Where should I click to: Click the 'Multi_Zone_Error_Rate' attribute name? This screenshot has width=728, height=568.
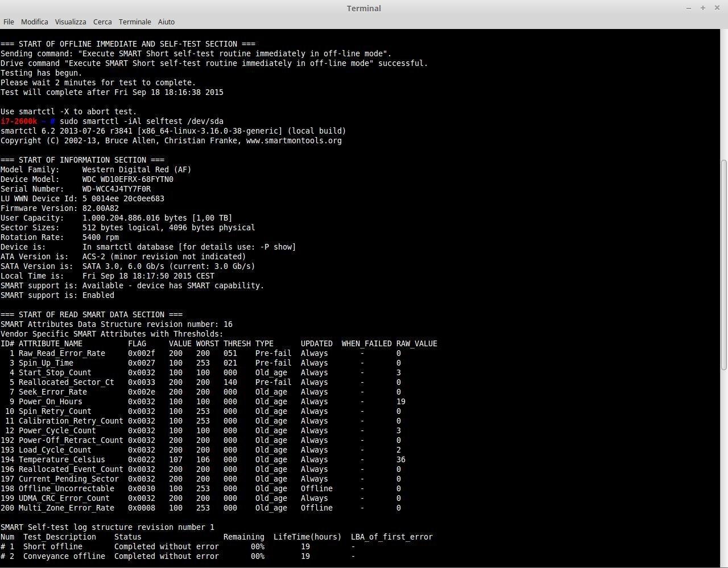point(67,508)
